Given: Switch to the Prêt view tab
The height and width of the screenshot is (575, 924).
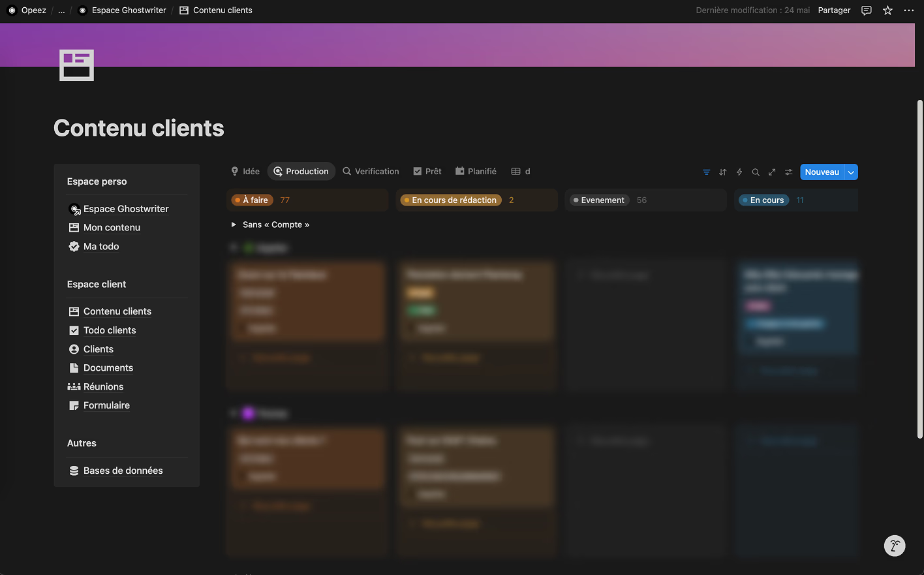Looking at the screenshot, I should (427, 172).
